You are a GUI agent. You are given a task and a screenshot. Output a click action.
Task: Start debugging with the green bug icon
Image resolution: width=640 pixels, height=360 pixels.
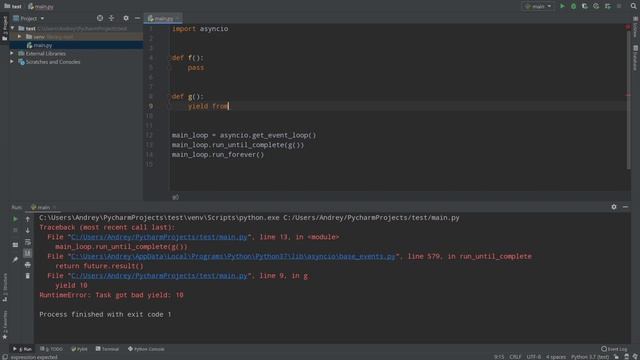pyautogui.click(x=573, y=6)
